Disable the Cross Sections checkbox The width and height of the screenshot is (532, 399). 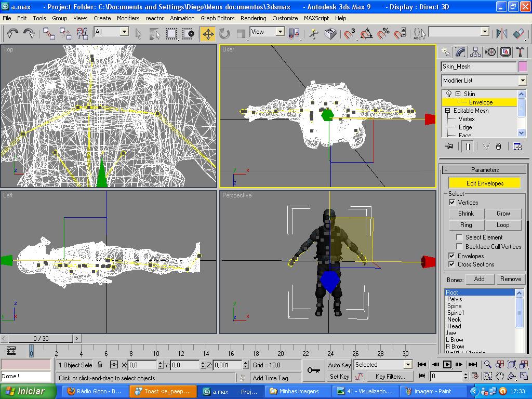(452, 264)
